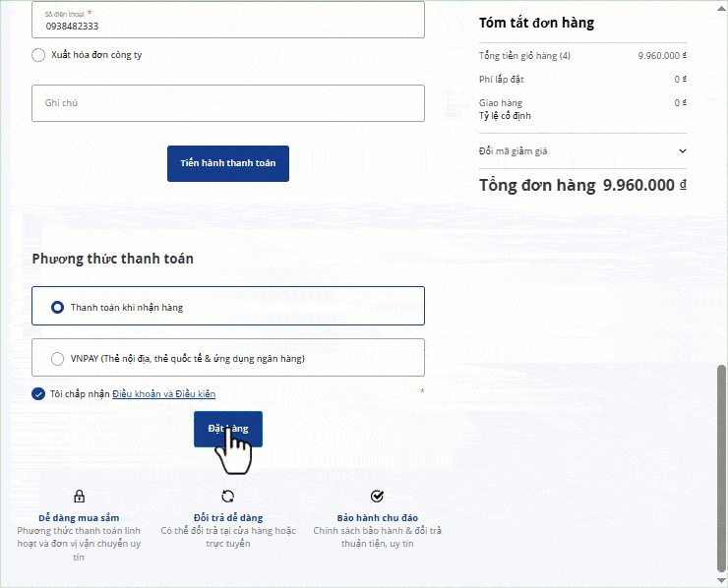The width and height of the screenshot is (728, 588).
Task: Expand the Đổi mã giảm giá chevron arrow
Action: 683,151
